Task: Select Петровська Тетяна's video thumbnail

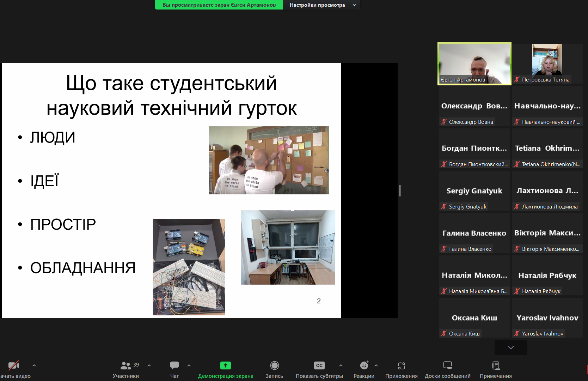Action: coord(547,64)
